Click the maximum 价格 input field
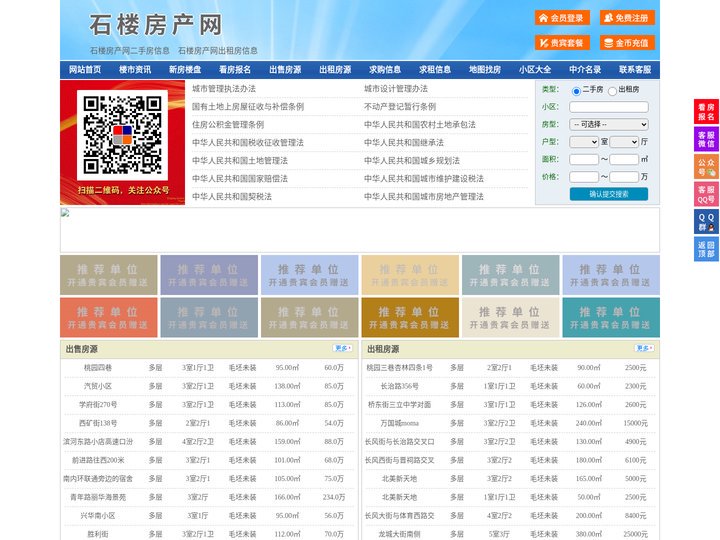Screen dimensions: 720x540 coord(624,177)
